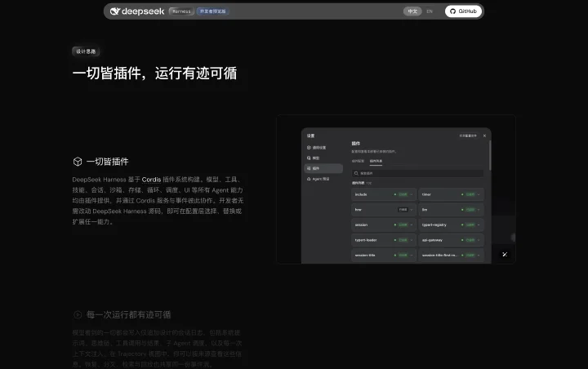Click the magnifier icon in plugin search
The width and height of the screenshot is (588, 369).
(x=356, y=173)
